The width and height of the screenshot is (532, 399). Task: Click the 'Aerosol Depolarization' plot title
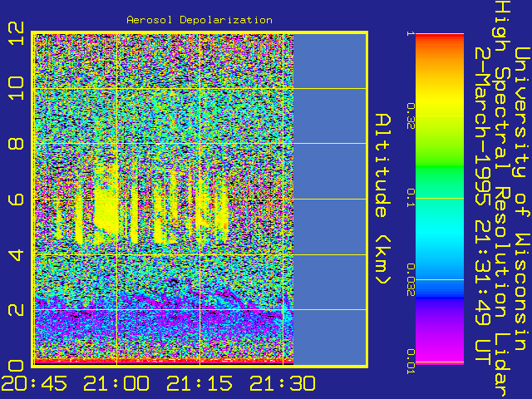pos(199,20)
